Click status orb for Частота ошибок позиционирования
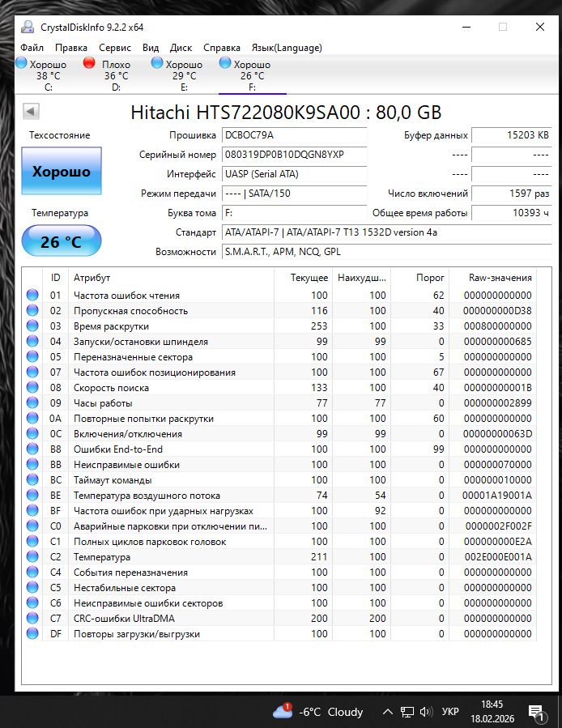Viewport: 562px width, 728px height. click(x=32, y=372)
